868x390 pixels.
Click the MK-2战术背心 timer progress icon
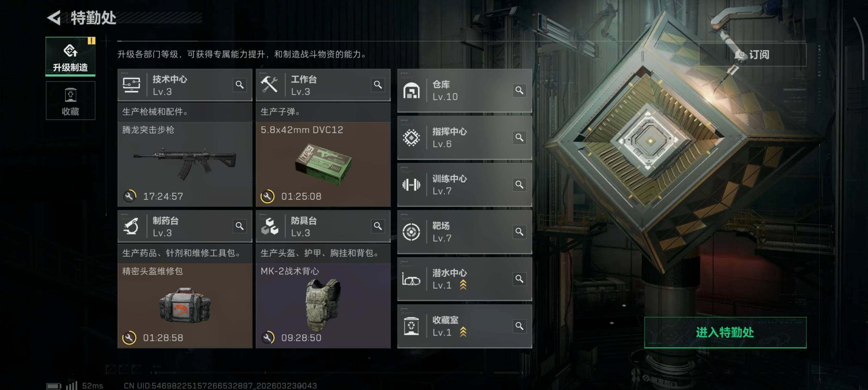[x=268, y=337]
